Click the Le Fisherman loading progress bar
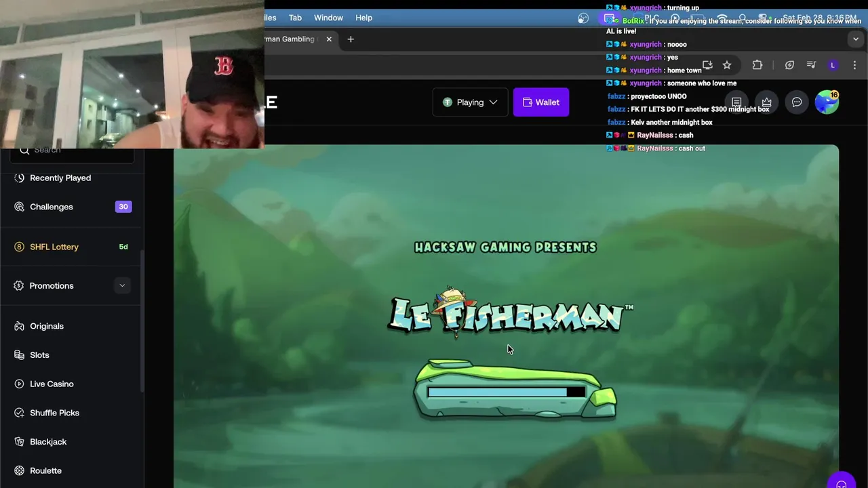This screenshot has width=868, height=488. pos(506,392)
